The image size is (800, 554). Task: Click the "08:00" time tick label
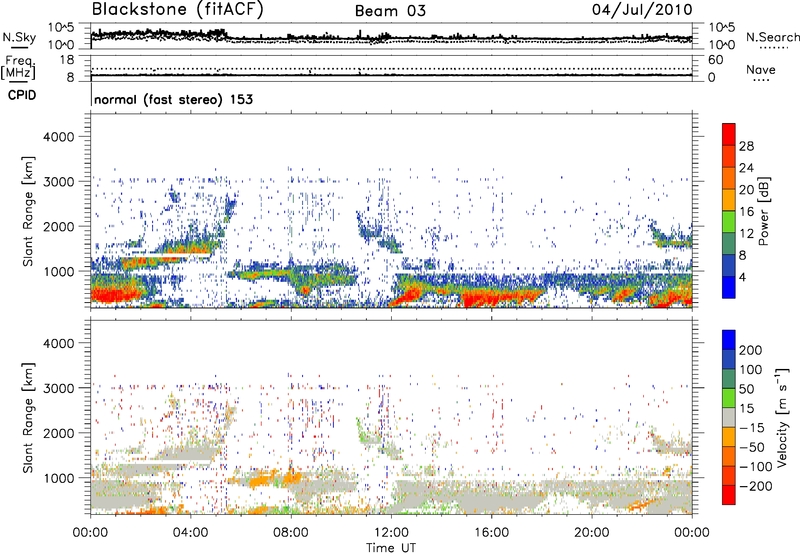(291, 533)
